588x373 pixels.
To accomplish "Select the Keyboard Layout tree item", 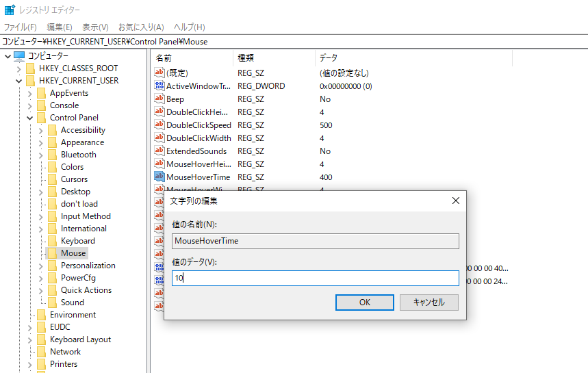I will pos(80,339).
